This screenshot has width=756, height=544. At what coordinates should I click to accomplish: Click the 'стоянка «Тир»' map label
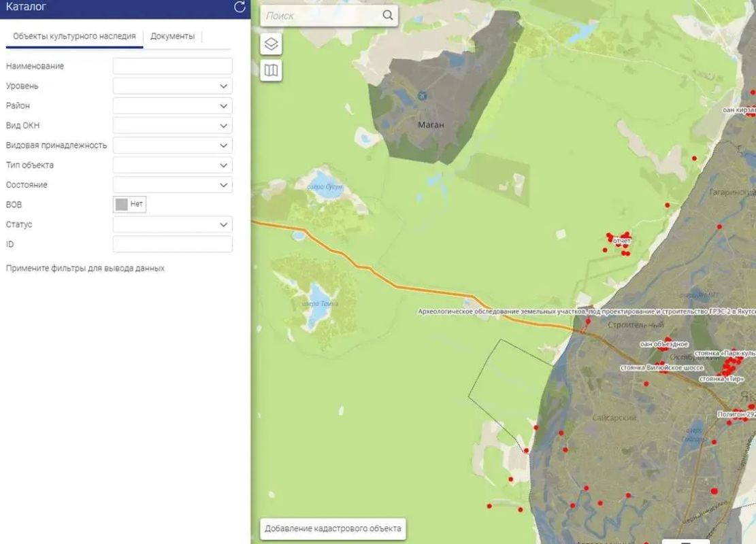point(721,379)
